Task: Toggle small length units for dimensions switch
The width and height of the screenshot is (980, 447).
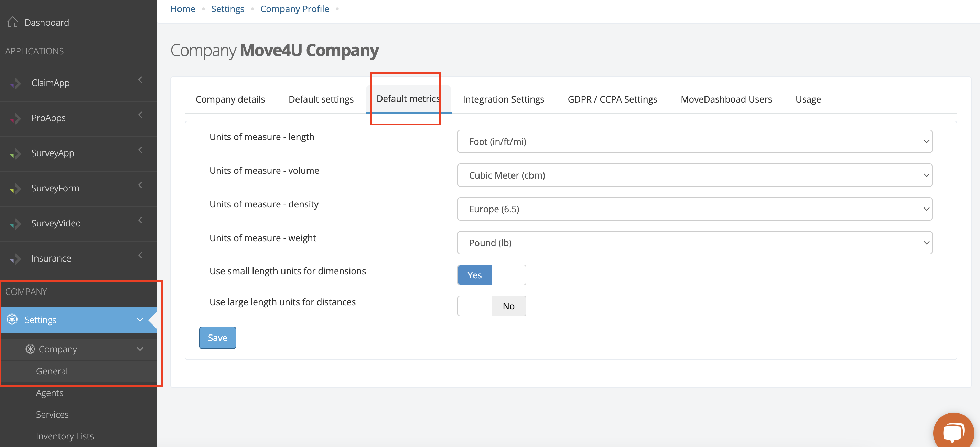Action: (x=492, y=275)
